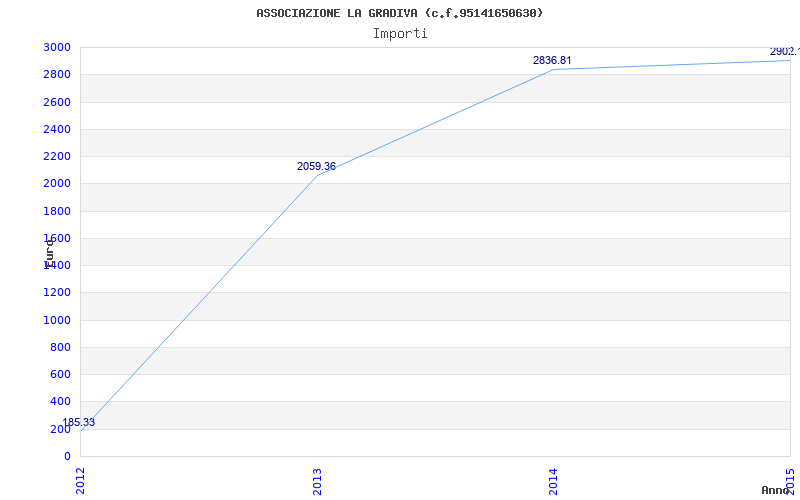
Task: Click the Euro axis title
Action: [49, 254]
